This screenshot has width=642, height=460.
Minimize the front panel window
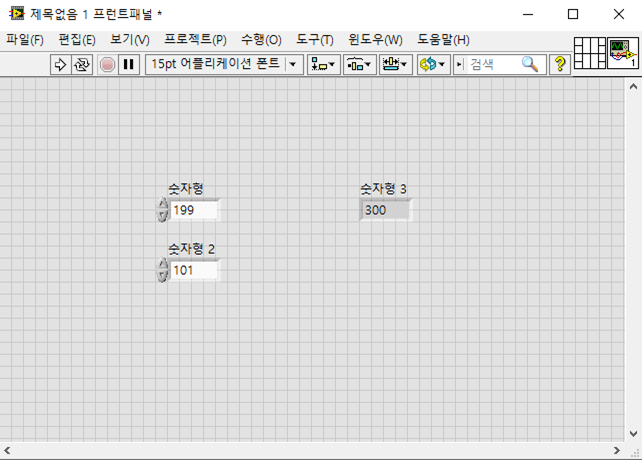pyautogui.click(x=528, y=14)
